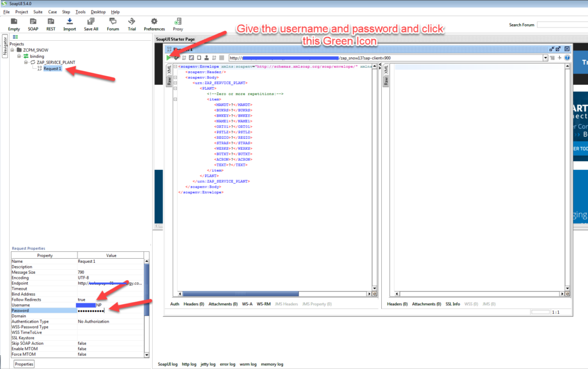Open the WS-RM tab
Screen dimensions: 588x369
tap(263, 304)
